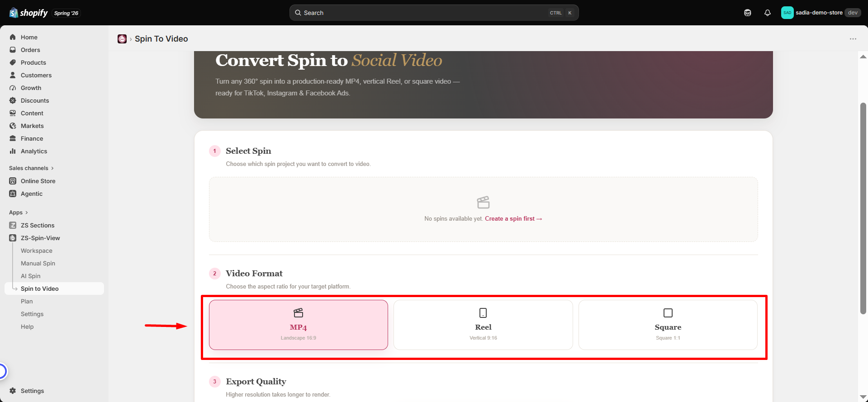Image resolution: width=868 pixels, height=402 pixels.
Task: Expand Sales channels chevron
Action: tap(52, 168)
